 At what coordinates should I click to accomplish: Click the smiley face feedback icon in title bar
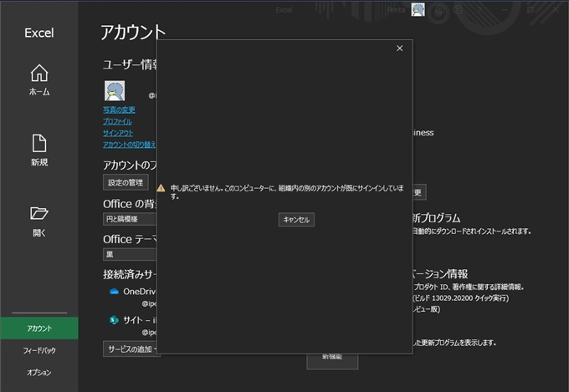[440, 10]
